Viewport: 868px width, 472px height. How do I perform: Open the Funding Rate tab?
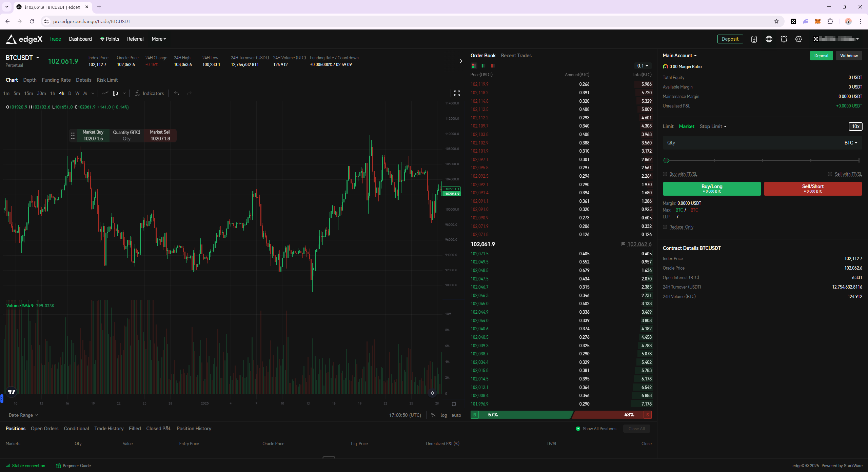pos(56,80)
